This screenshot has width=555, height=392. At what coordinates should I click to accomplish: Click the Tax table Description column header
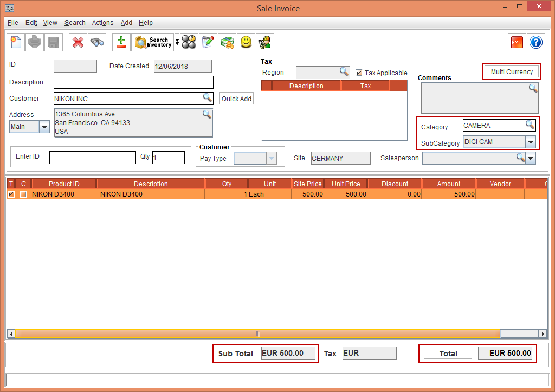coord(306,86)
